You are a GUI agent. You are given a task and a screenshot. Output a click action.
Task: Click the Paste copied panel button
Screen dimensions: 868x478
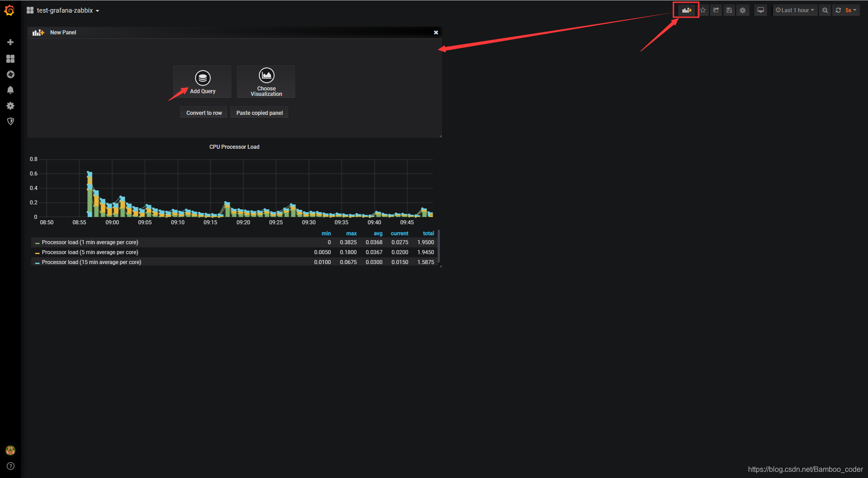click(259, 113)
